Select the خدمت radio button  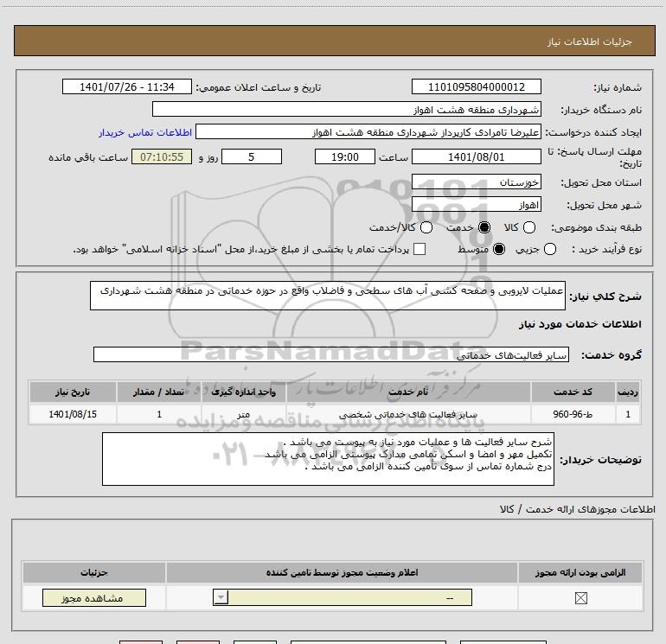(x=484, y=227)
